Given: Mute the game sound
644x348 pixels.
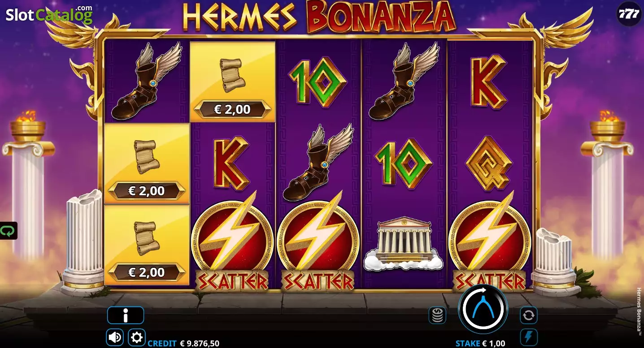Looking at the screenshot, I should click(x=115, y=337).
